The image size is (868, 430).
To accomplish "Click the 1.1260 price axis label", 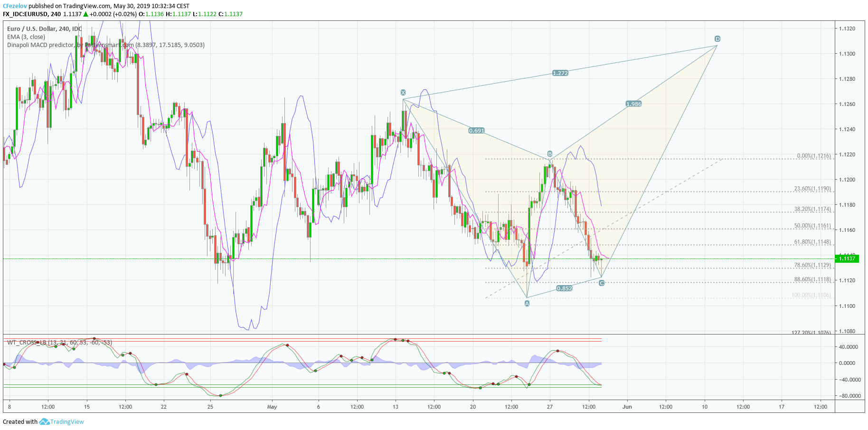I will pyautogui.click(x=847, y=104).
